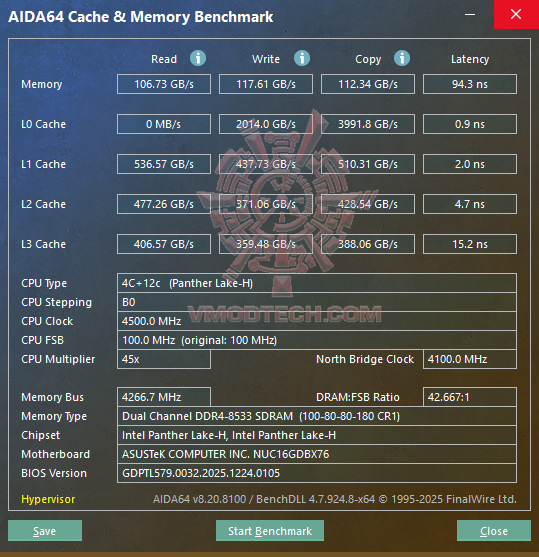
Task: Click the Chipset Intel Panther Lake-H field
Action: (317, 435)
